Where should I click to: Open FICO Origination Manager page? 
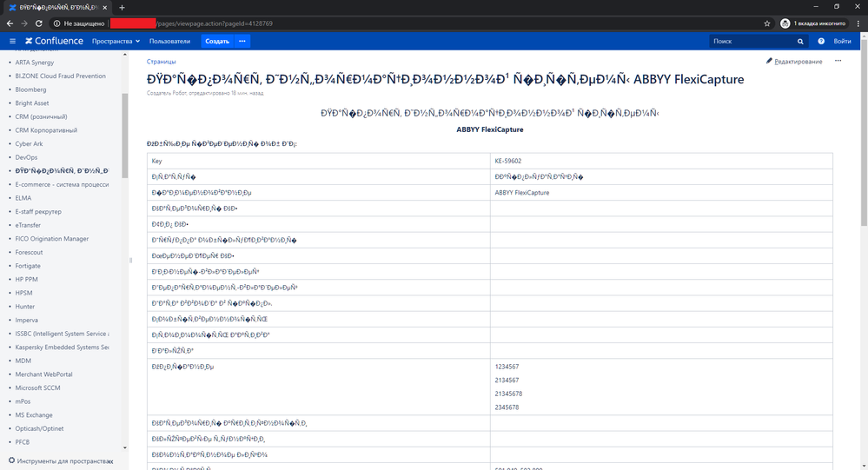(52, 239)
